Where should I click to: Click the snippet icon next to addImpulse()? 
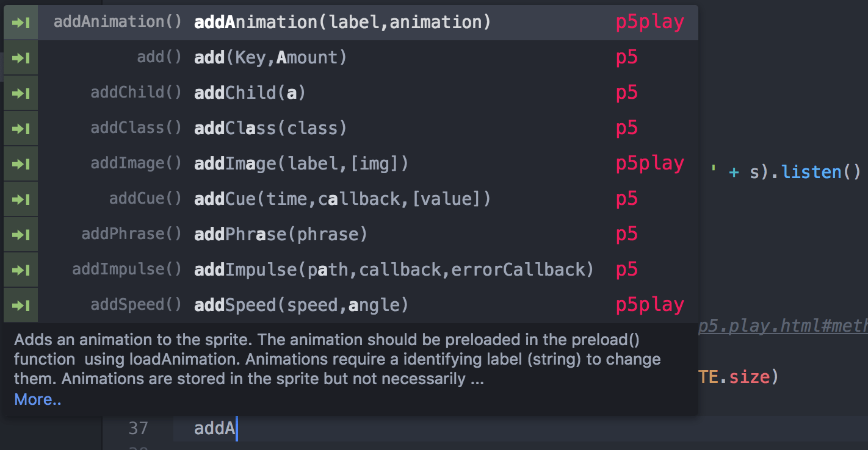(x=21, y=270)
